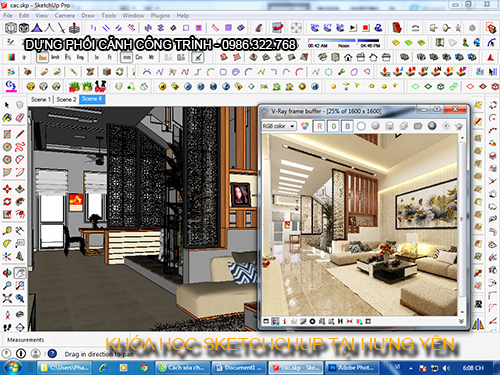Activate the Paint Bucket tool
Screen dimensions: 500x375
pyautogui.click(x=7, y=118)
